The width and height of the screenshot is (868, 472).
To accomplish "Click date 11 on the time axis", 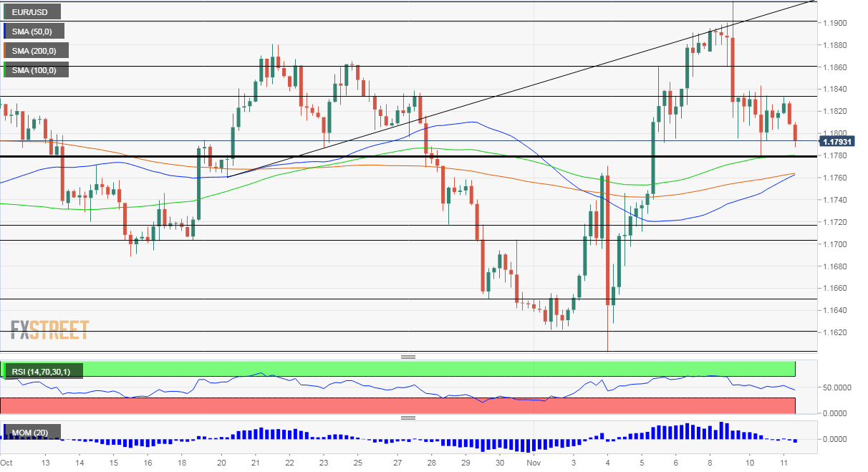I will coord(783,463).
